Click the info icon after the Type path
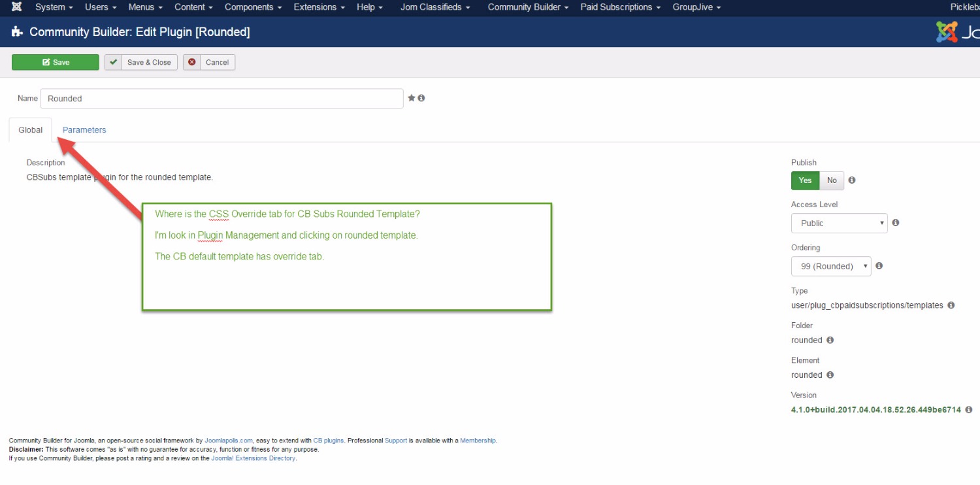This screenshot has width=980, height=485. [951, 305]
